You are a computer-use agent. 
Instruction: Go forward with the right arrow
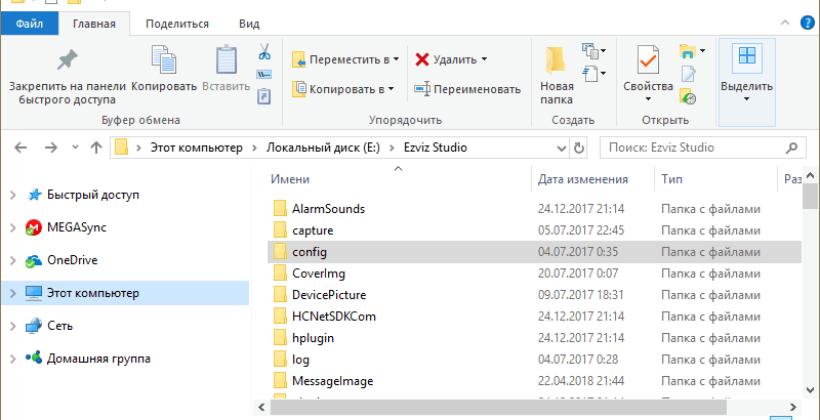point(51,147)
